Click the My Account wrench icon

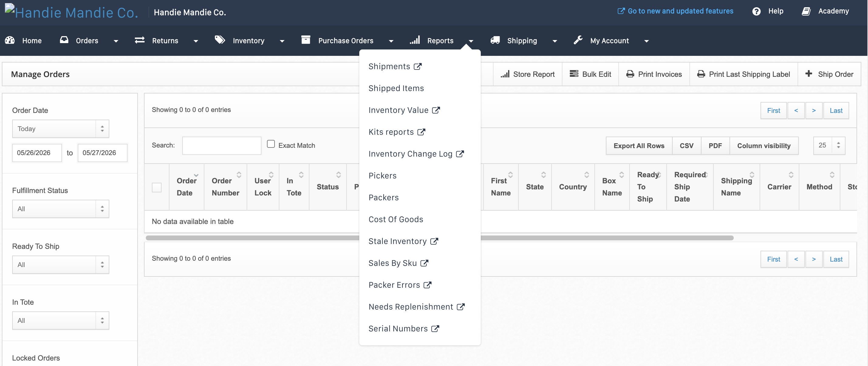pos(578,40)
